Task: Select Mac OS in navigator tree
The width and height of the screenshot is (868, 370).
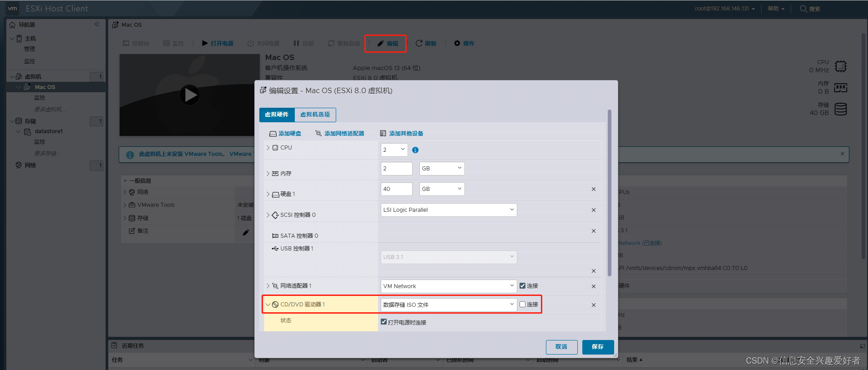Action: (x=45, y=87)
